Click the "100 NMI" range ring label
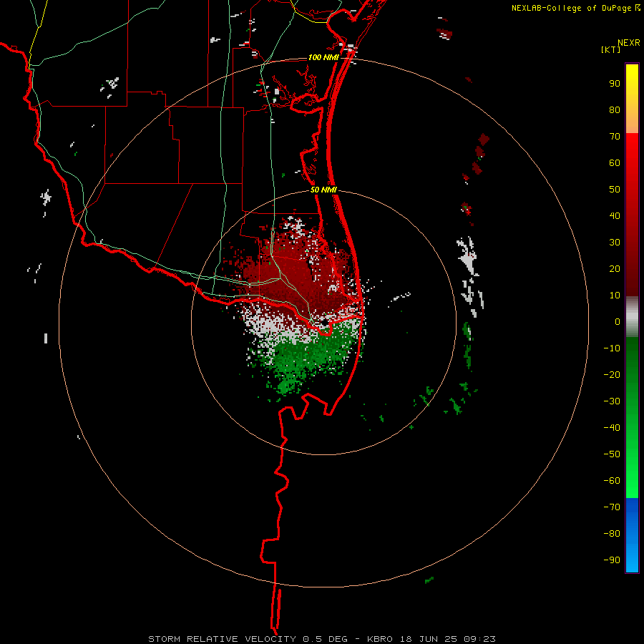Image resolution: width=644 pixels, height=644 pixels. tap(323, 57)
